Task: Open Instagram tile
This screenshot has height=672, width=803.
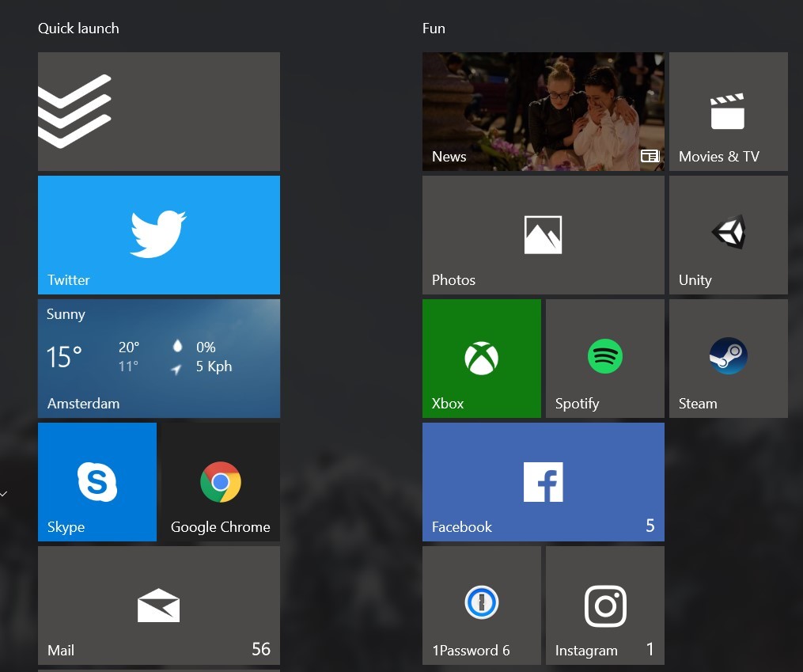Action: click(x=604, y=606)
